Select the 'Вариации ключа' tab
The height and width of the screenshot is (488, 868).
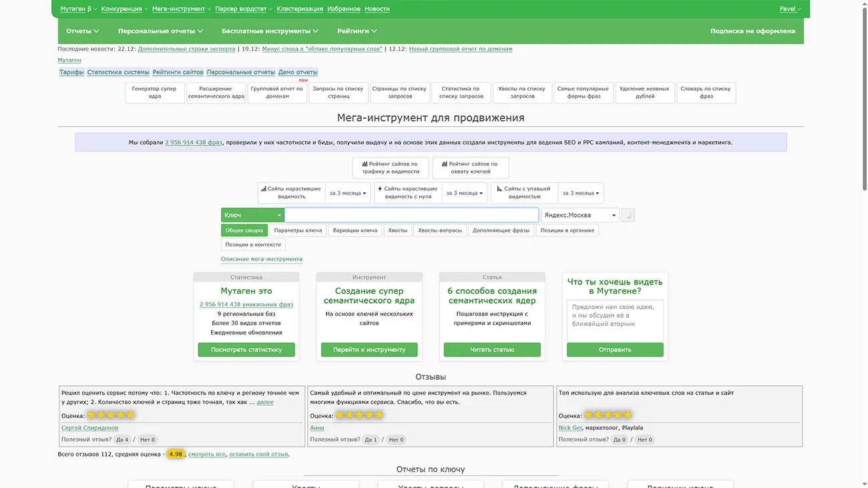[355, 230]
